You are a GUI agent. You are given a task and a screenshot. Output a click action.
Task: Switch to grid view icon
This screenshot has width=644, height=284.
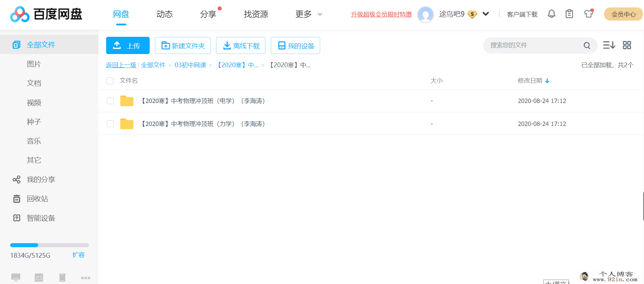[x=627, y=45]
